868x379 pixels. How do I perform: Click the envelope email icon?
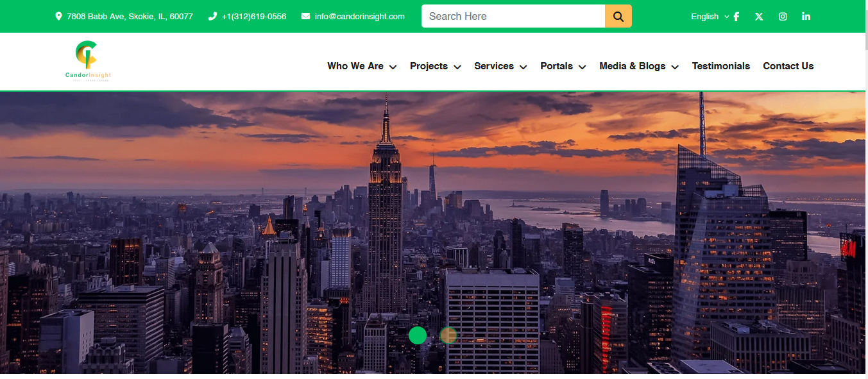point(305,17)
